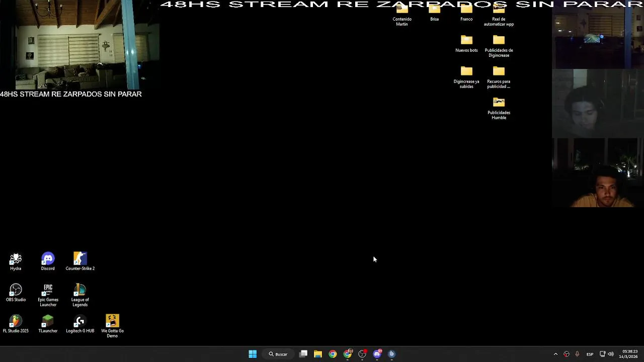
Task: Open the Publicidades de Digincrease folder
Action: [x=499, y=46]
